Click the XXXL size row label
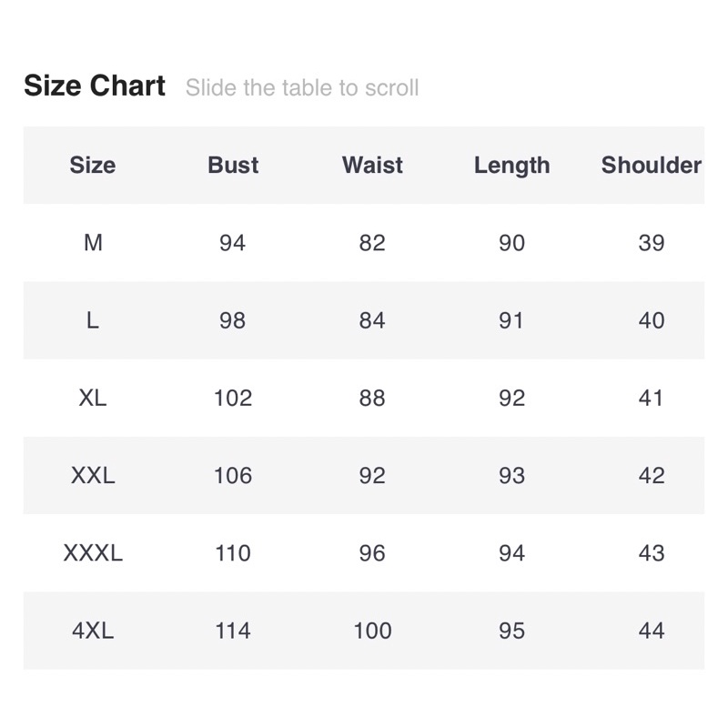 pos(93,552)
